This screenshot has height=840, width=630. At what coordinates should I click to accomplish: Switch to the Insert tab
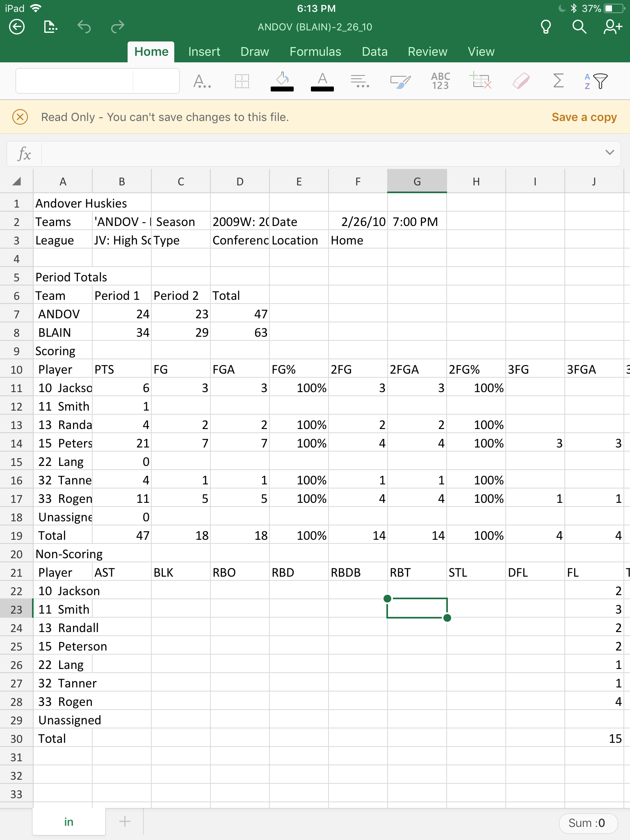point(204,52)
